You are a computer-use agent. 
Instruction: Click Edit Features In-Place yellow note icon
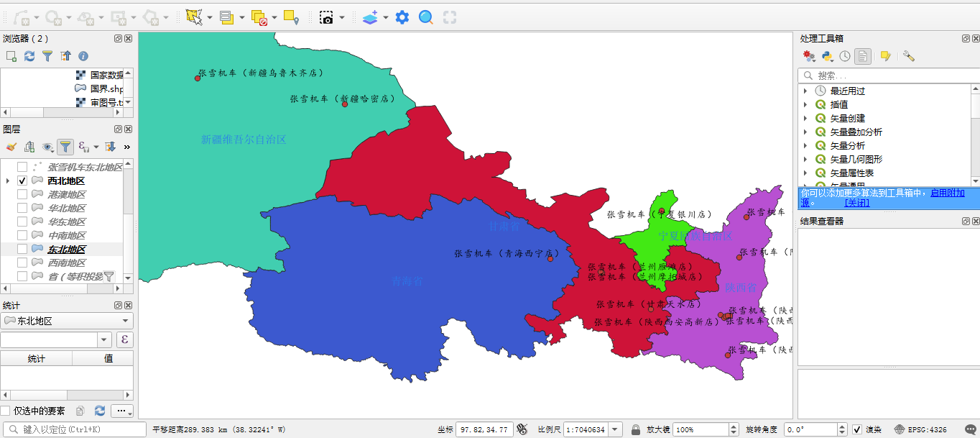885,56
